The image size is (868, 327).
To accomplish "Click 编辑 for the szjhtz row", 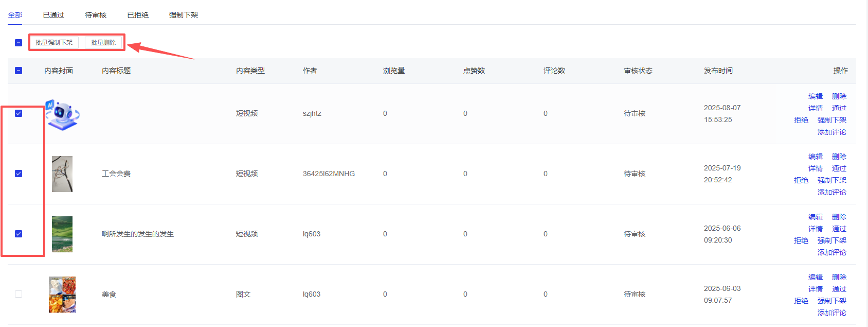I will (x=816, y=96).
